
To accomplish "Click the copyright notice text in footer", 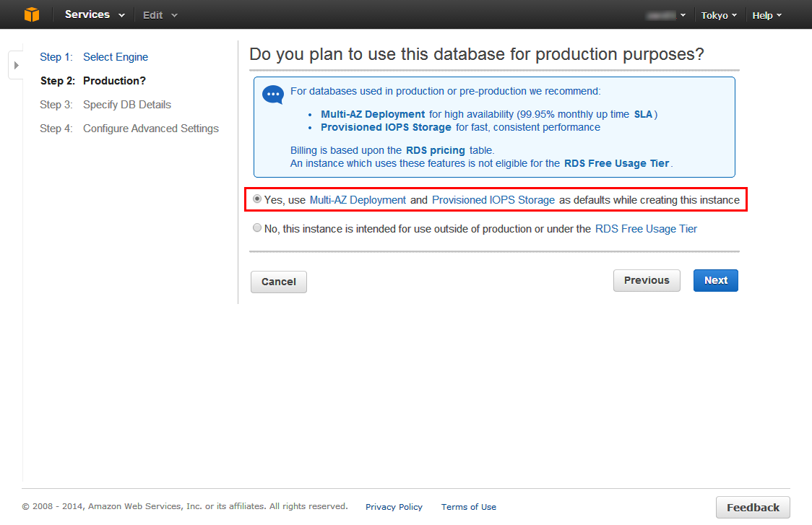I will (185, 506).
